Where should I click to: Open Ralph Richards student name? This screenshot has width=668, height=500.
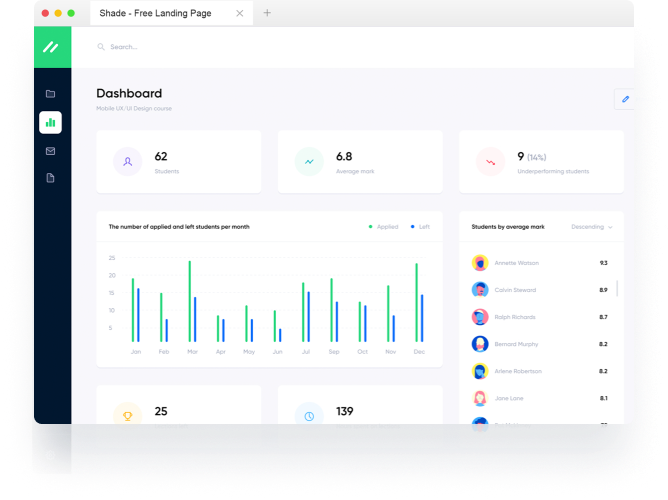pyautogui.click(x=515, y=317)
